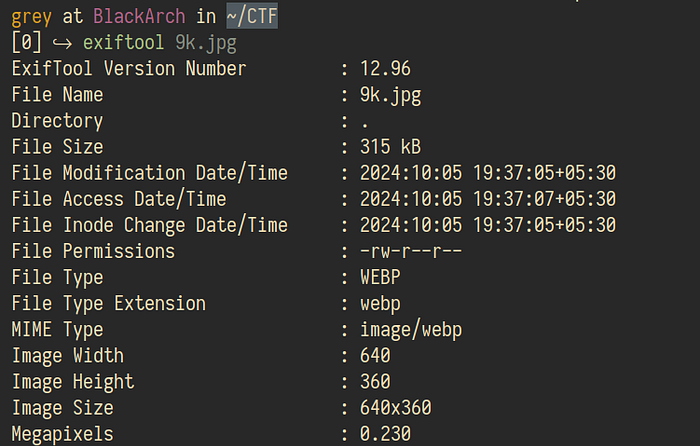
Task: Click the MIME value 'image/webp'
Action: [x=411, y=330]
